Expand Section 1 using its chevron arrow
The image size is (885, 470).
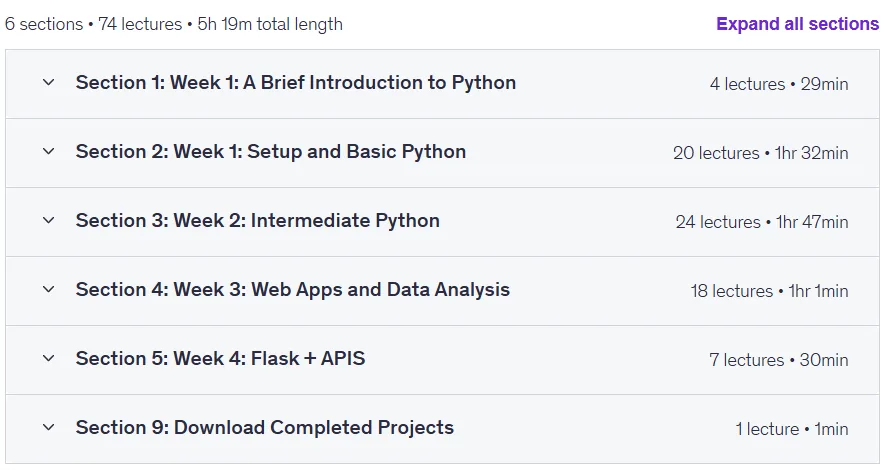pyautogui.click(x=49, y=82)
